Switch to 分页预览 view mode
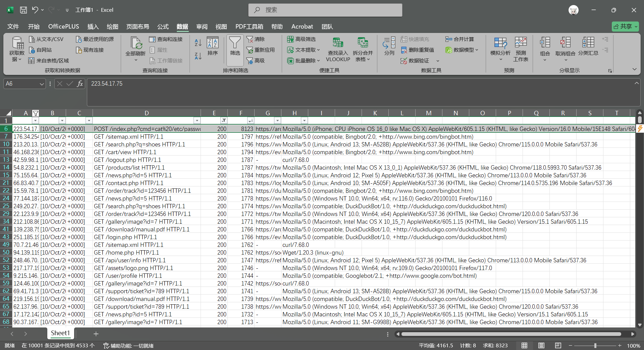This screenshot has width=644, height=350. (557, 345)
